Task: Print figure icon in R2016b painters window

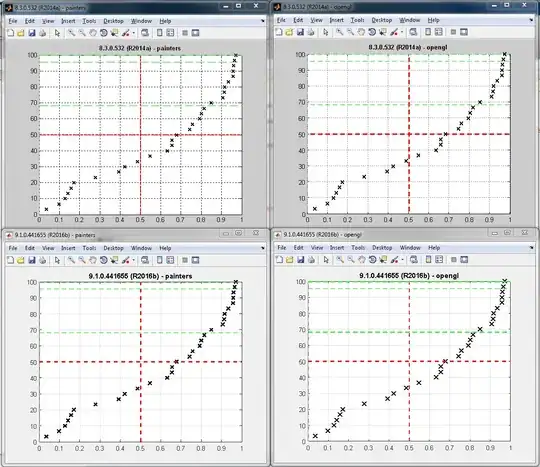Action: click(x=42, y=260)
